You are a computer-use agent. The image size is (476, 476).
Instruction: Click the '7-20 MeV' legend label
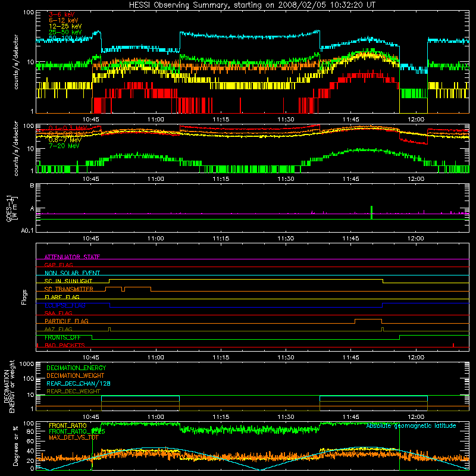point(64,146)
